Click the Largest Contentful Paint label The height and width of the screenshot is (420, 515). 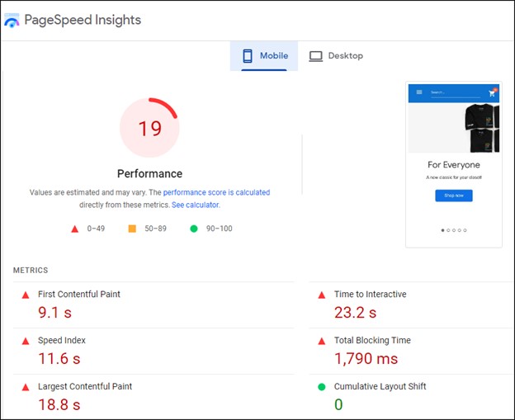pyautogui.click(x=85, y=386)
